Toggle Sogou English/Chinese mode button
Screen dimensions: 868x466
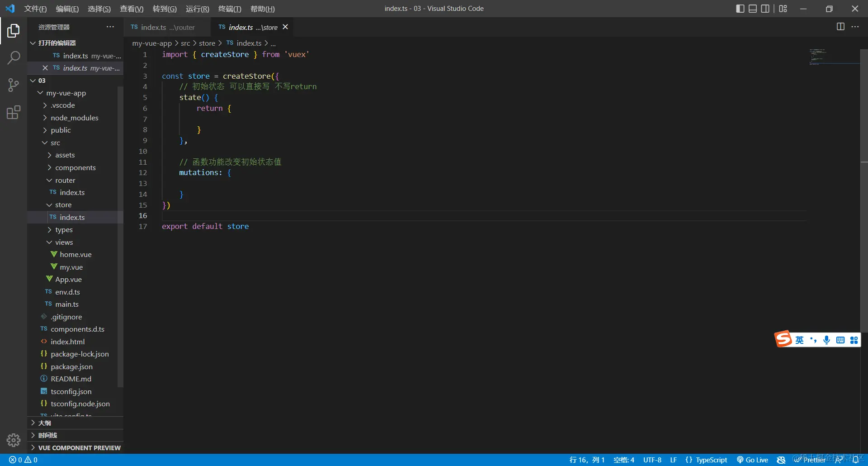[799, 340]
